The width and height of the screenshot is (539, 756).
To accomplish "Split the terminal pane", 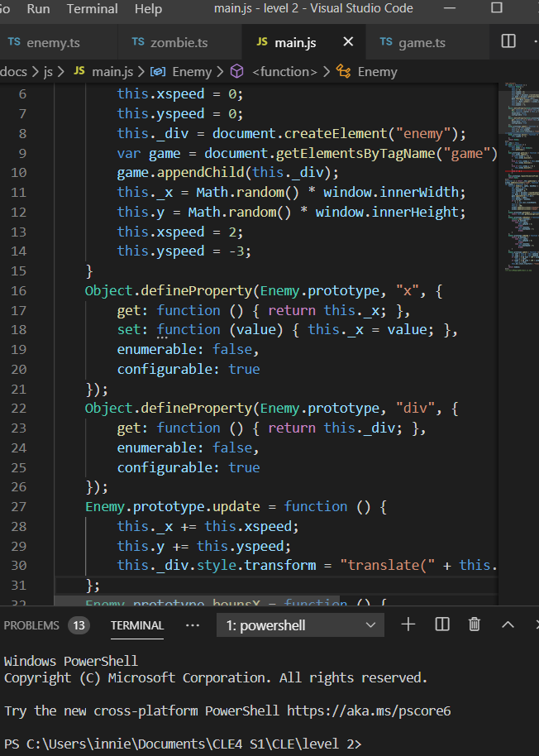I will [441, 624].
